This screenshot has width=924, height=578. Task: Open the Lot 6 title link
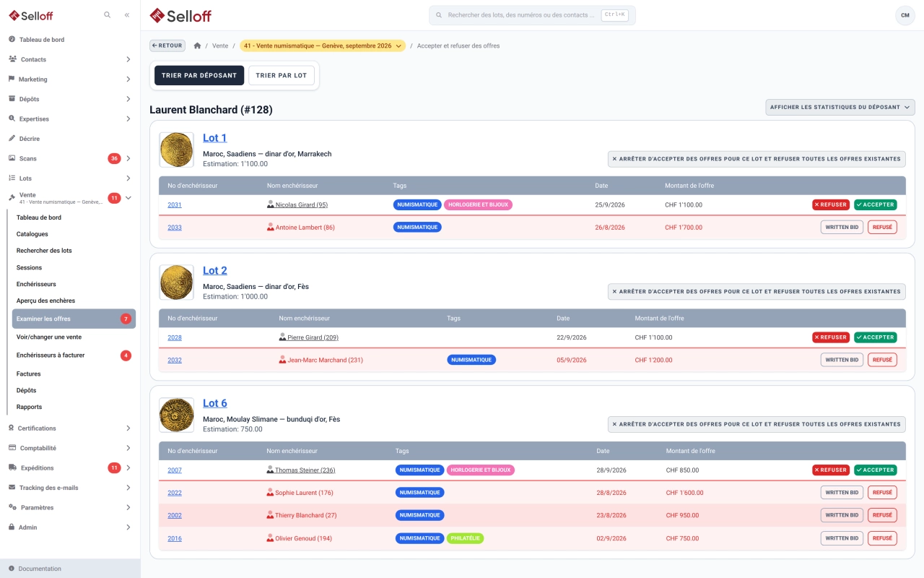click(x=214, y=403)
